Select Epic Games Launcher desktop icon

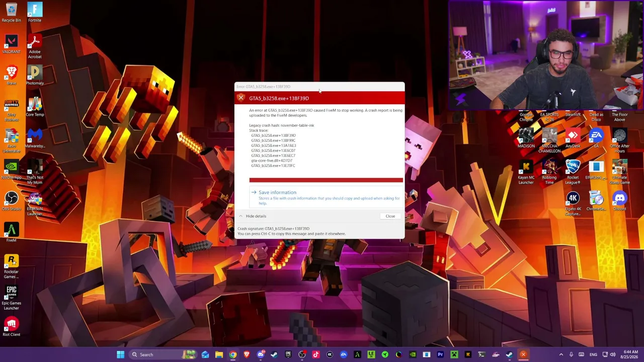tap(11, 298)
